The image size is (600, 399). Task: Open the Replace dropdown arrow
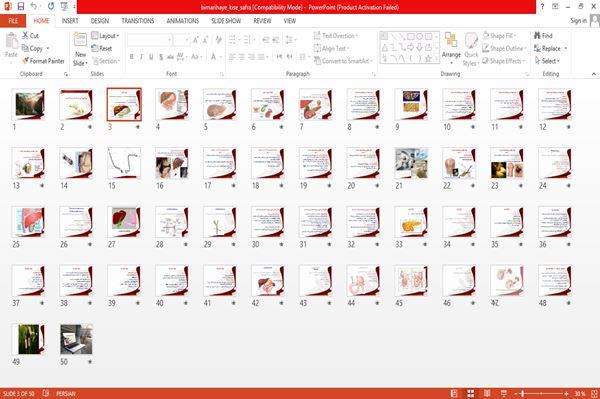pyautogui.click(x=566, y=49)
